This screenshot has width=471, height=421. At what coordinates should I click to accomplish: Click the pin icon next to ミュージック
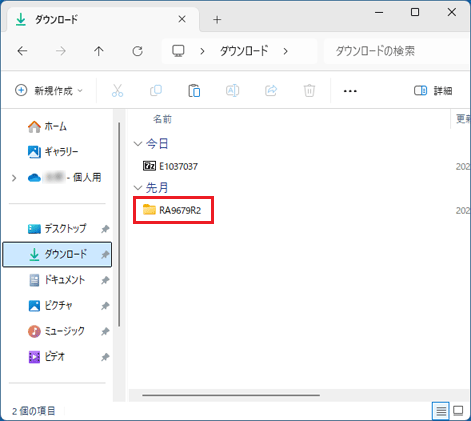click(x=105, y=331)
